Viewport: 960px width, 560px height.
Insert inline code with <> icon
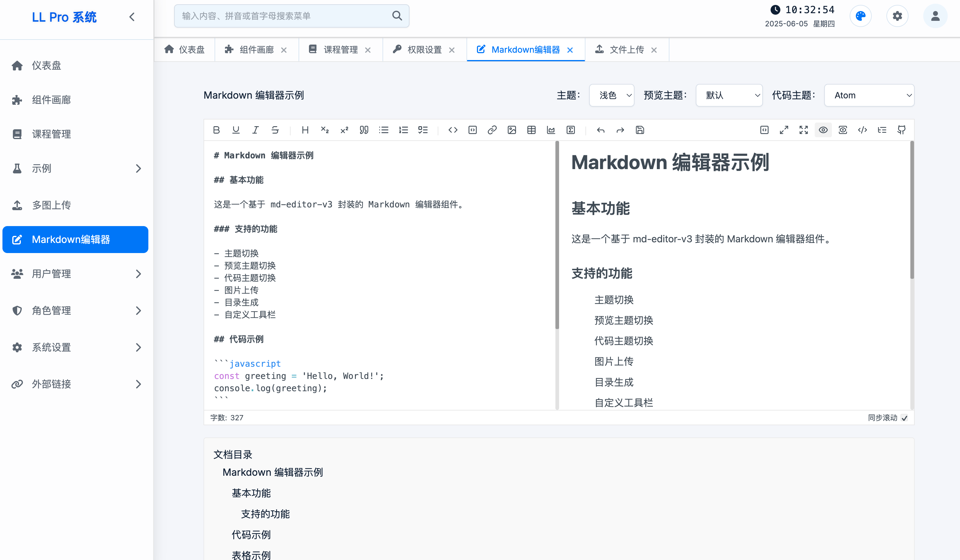pyautogui.click(x=453, y=130)
